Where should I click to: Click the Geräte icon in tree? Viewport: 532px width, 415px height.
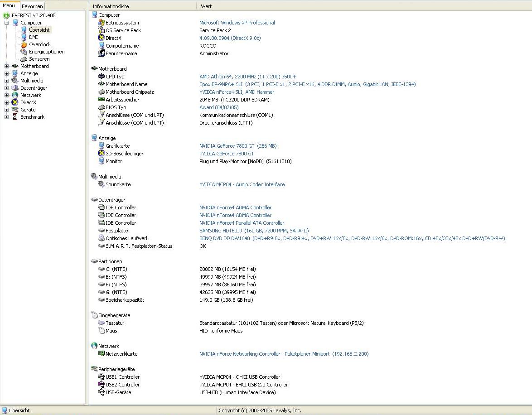point(15,110)
